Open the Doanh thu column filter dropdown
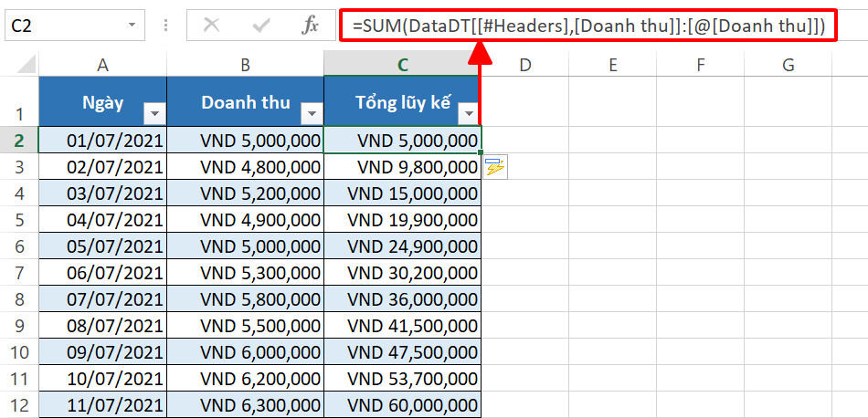 pos(312,114)
